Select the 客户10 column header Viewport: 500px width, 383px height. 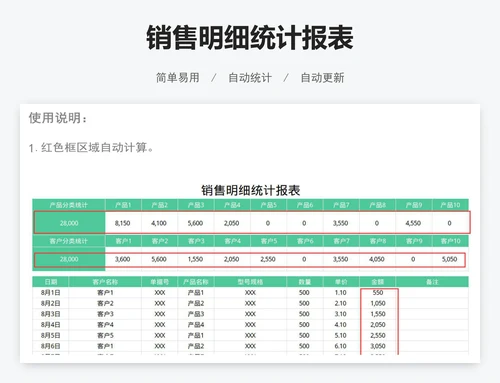(450, 241)
